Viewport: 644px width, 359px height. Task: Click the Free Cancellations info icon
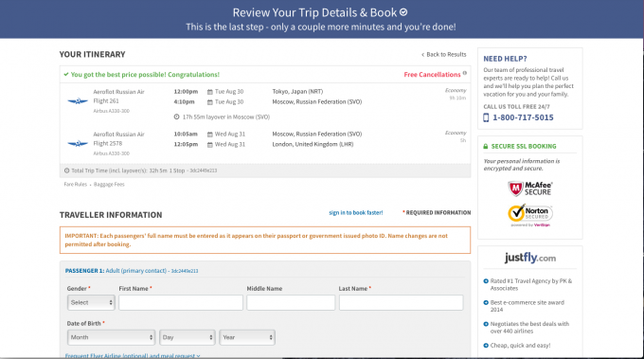click(464, 73)
